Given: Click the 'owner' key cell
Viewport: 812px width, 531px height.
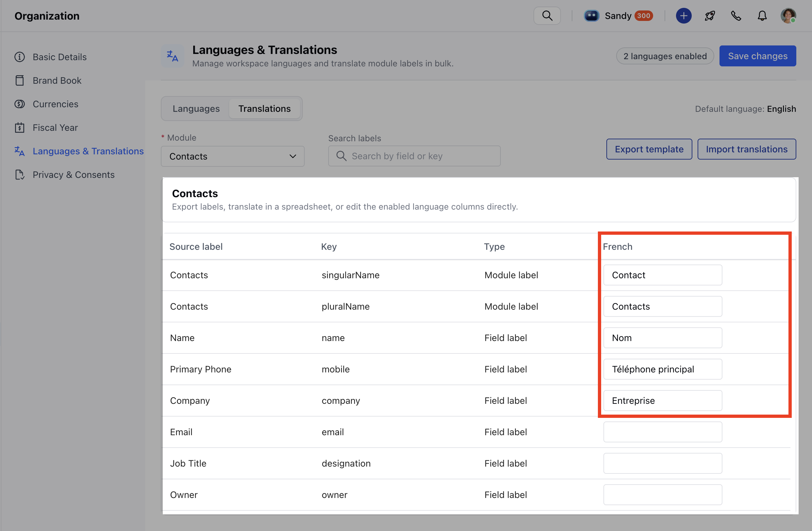Looking at the screenshot, I should 334,495.
